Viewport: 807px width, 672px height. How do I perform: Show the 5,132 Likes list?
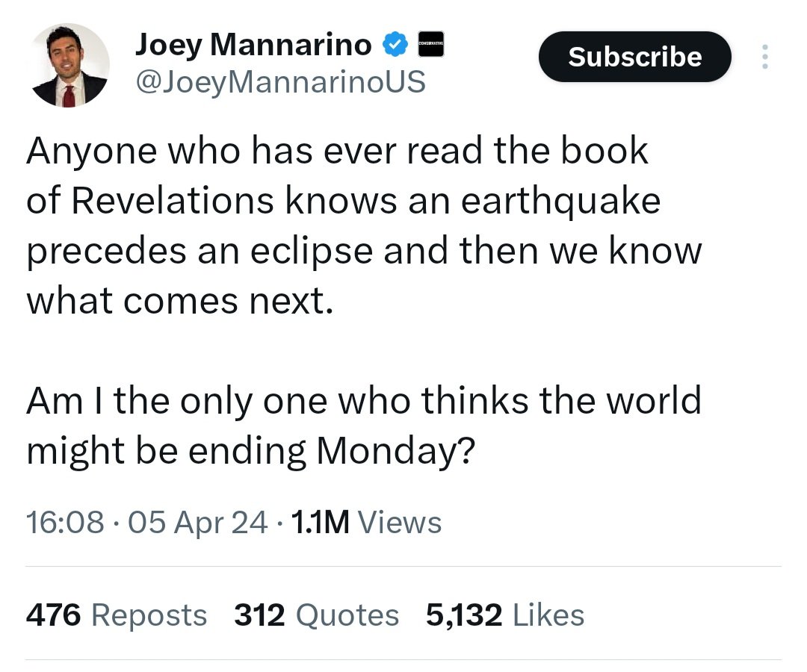click(x=505, y=615)
